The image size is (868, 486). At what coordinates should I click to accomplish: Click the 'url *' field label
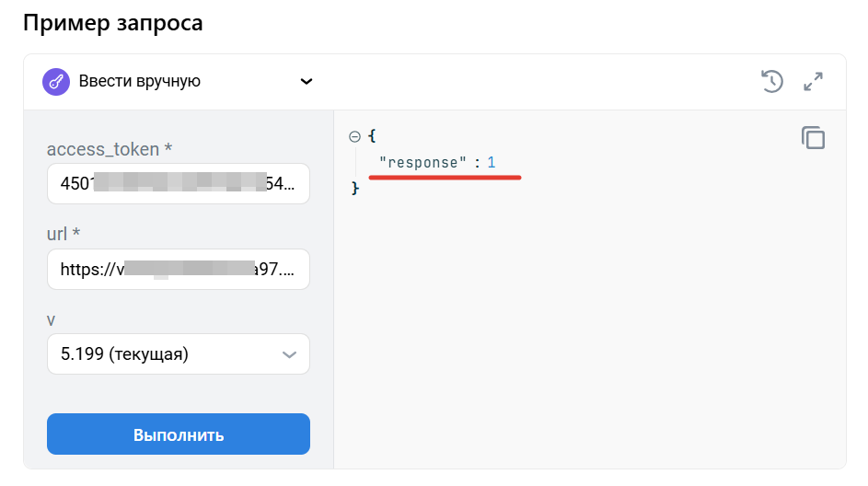click(x=64, y=234)
